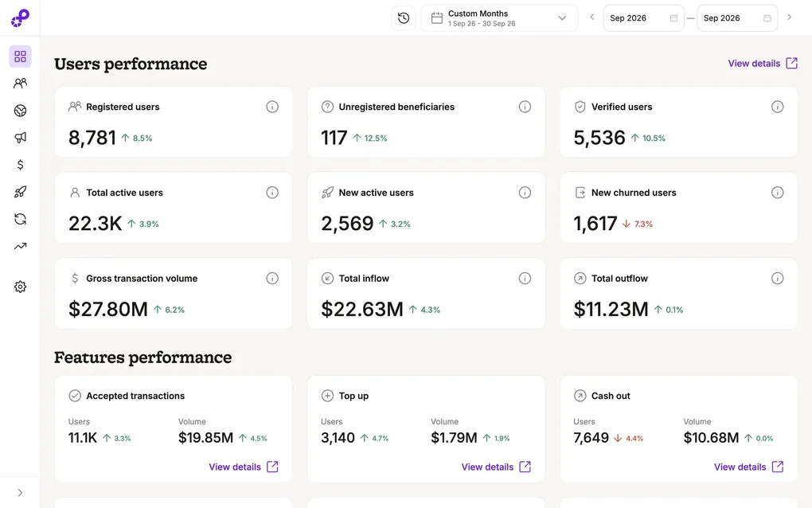Show info for Verified users
Screen dimensions: 812x508
777,107
